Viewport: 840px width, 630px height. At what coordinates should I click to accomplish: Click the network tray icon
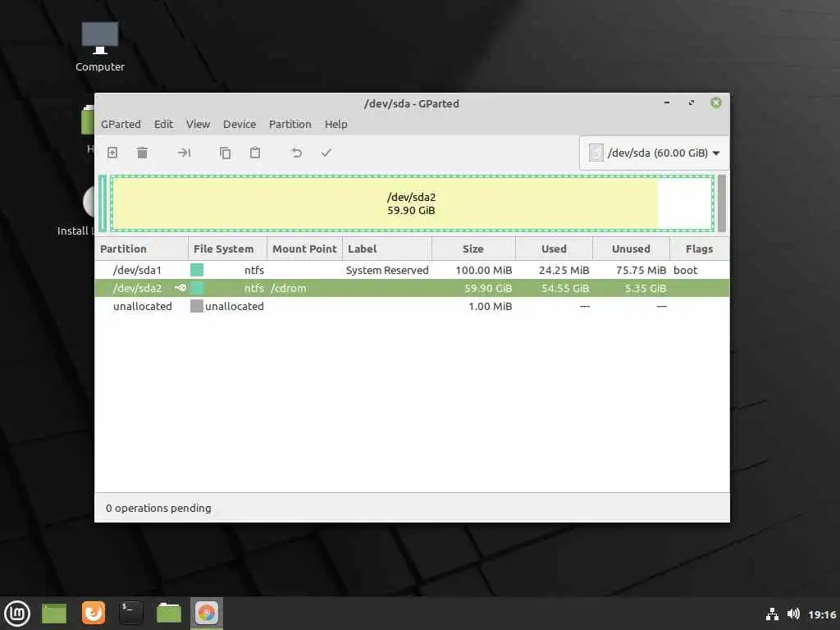point(772,614)
